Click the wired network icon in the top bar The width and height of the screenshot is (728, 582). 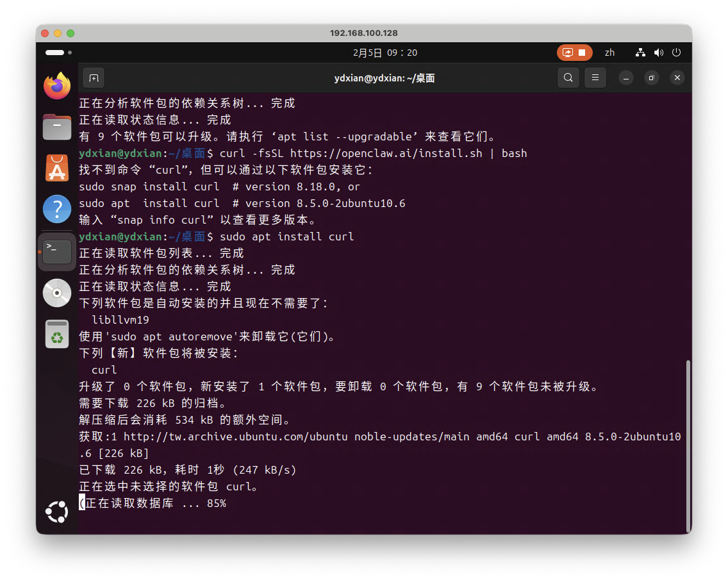(640, 53)
